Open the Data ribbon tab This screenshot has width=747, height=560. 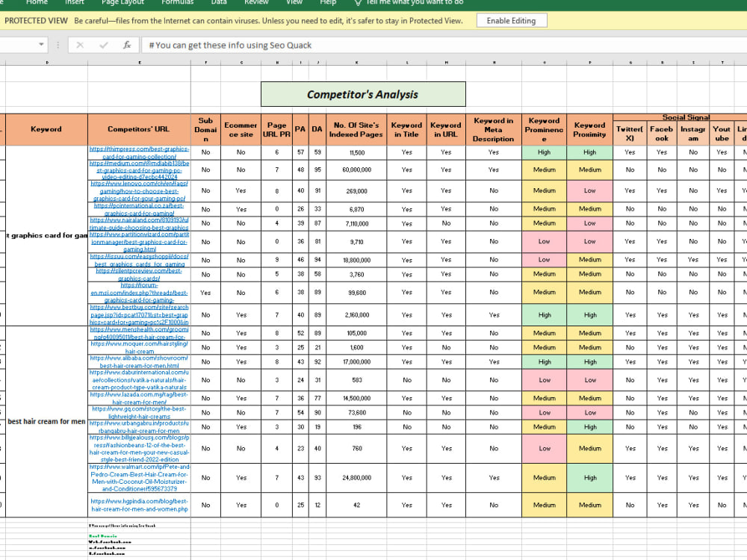(x=219, y=2)
